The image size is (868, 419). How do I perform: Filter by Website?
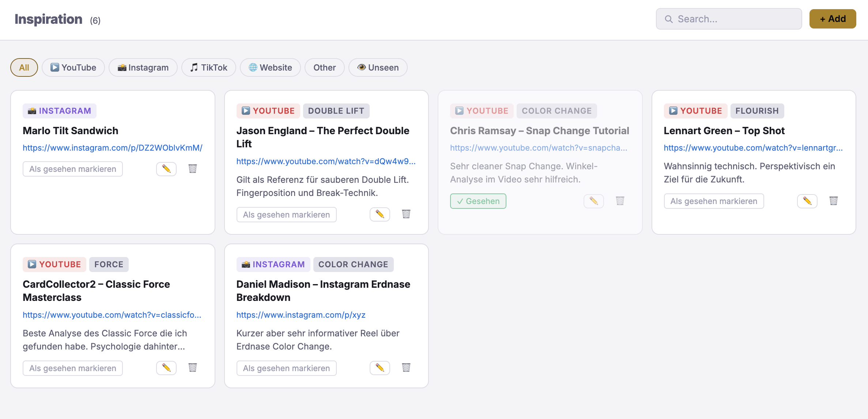pos(270,68)
